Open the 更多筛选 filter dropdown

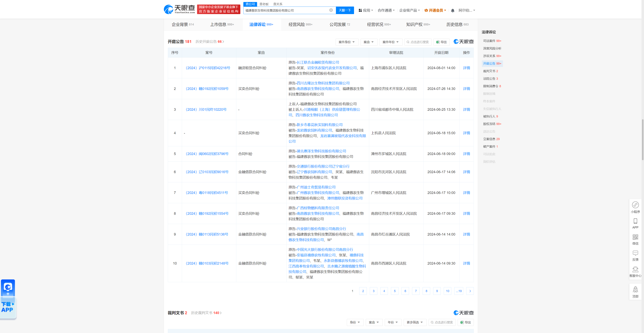(415, 322)
